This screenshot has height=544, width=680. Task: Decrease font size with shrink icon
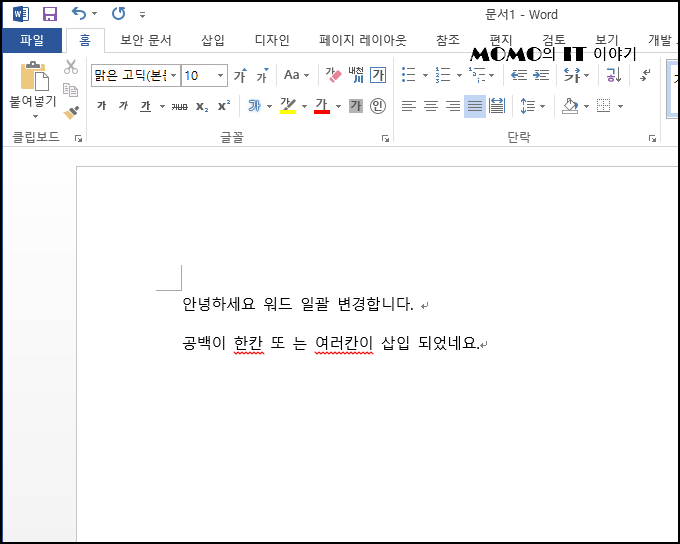(262, 75)
